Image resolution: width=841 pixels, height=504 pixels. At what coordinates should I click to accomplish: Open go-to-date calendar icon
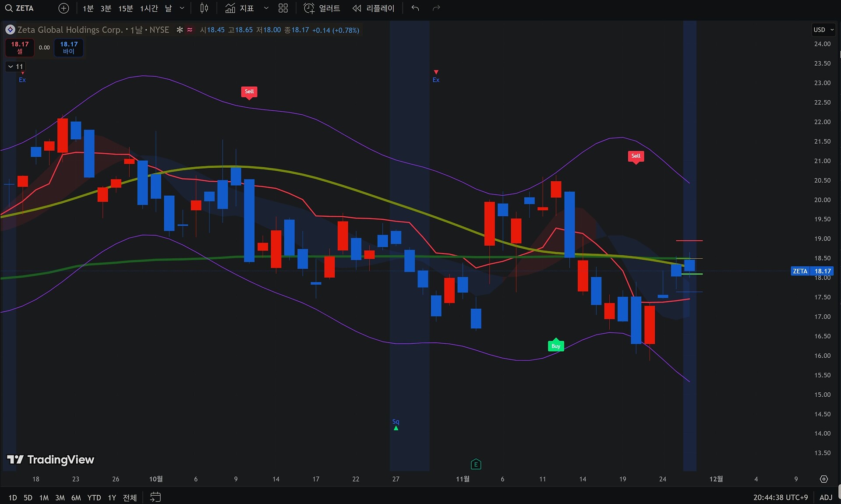(155, 497)
